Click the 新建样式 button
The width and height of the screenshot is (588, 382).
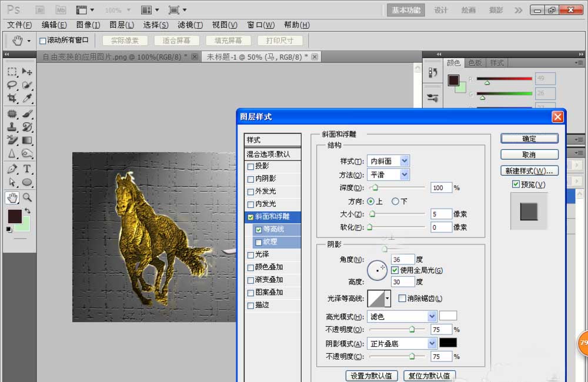tap(529, 170)
